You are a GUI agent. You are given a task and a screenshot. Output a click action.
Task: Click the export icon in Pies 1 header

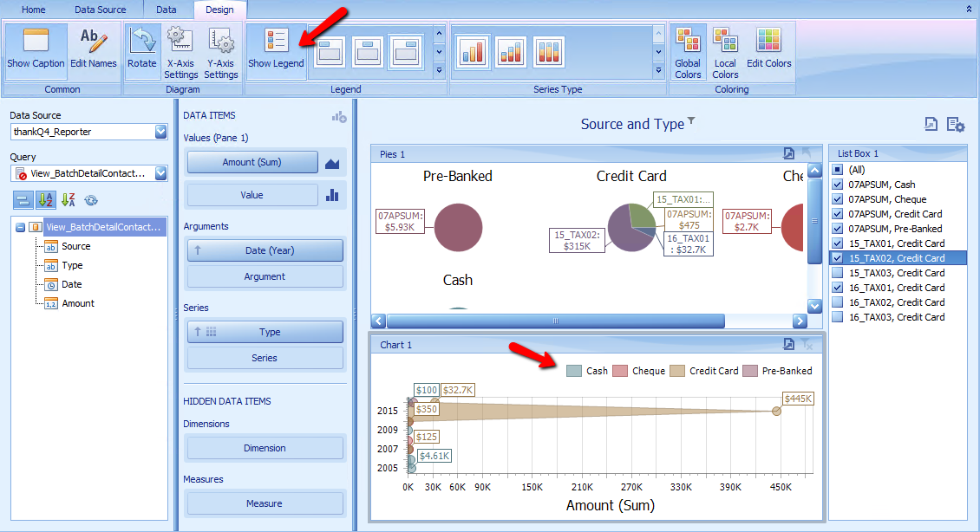pos(788,153)
